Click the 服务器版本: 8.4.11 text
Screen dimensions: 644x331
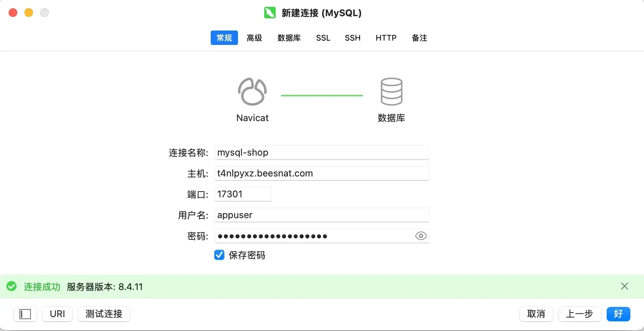click(x=105, y=287)
